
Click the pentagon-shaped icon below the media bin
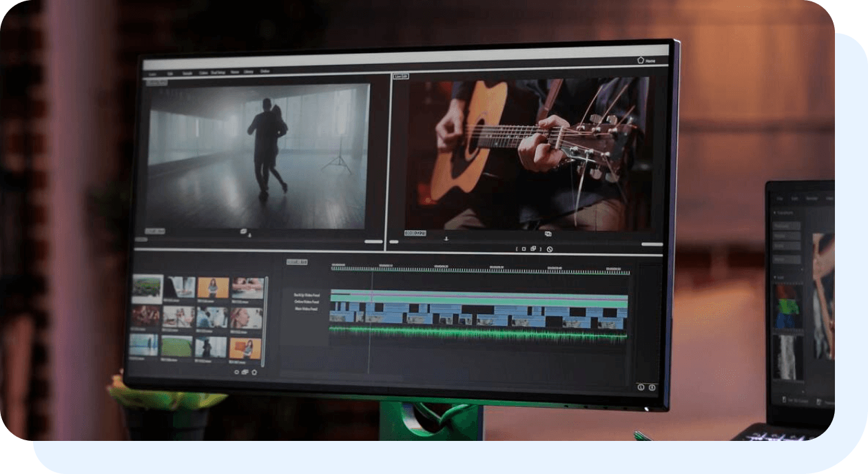click(254, 372)
